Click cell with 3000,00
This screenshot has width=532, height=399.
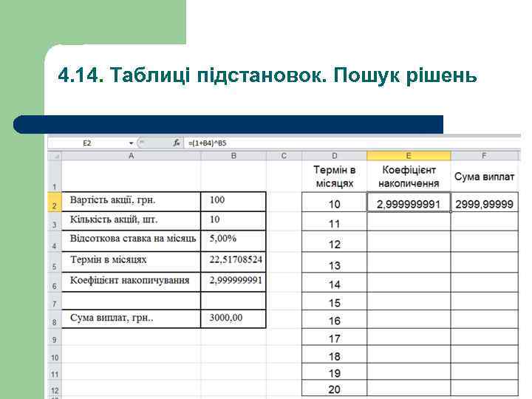tap(233, 319)
